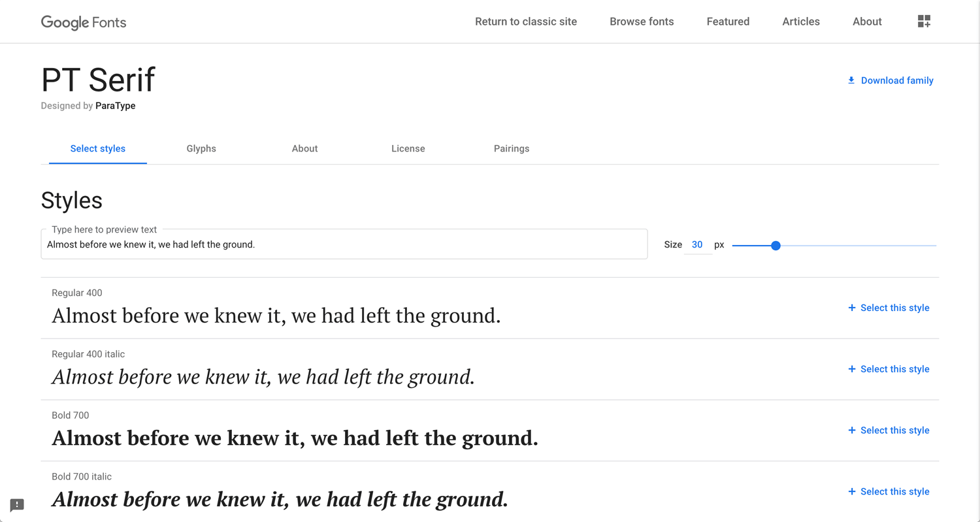Open the About tab below PT Serif
The width and height of the screenshot is (980, 522).
pyautogui.click(x=304, y=148)
